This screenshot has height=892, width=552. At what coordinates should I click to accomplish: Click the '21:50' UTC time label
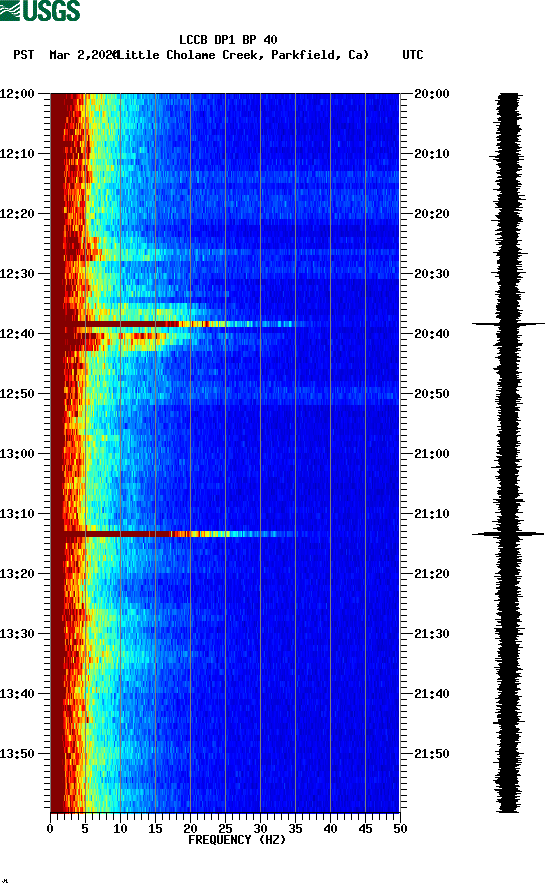coord(432,754)
